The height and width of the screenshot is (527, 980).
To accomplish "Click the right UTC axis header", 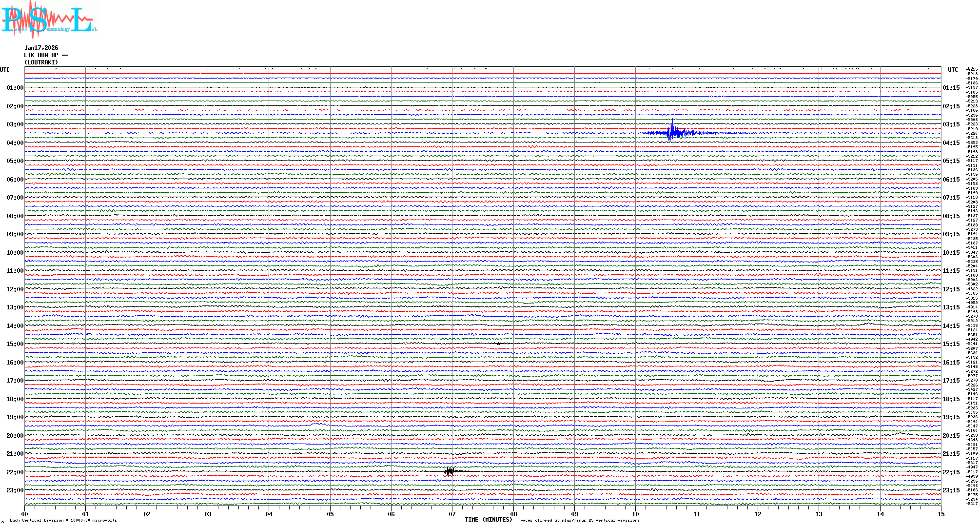I will [953, 70].
